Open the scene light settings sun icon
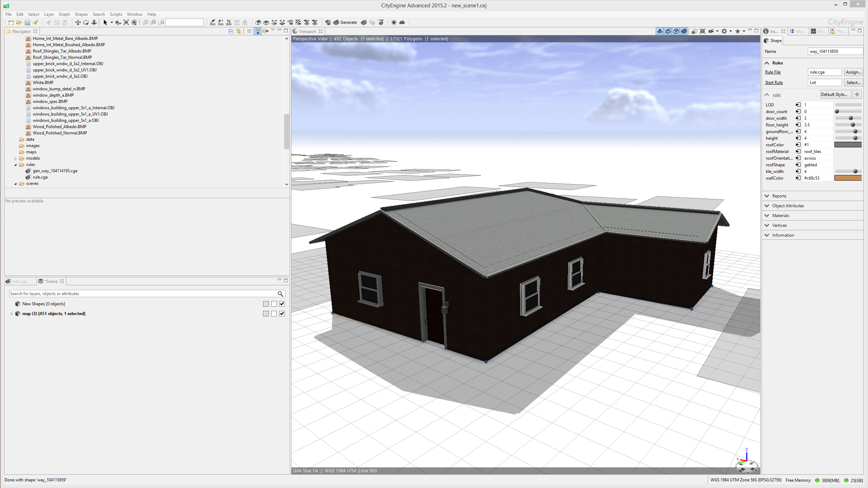The image size is (868, 488). tap(394, 22)
